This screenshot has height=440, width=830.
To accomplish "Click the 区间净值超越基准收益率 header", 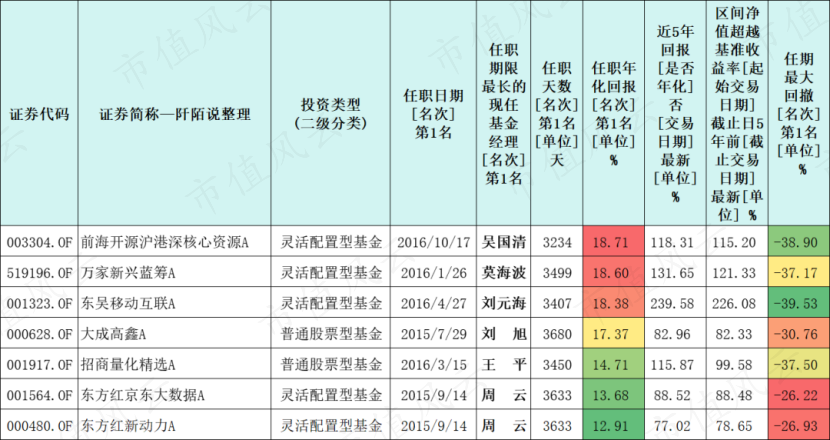I will coord(737,113).
